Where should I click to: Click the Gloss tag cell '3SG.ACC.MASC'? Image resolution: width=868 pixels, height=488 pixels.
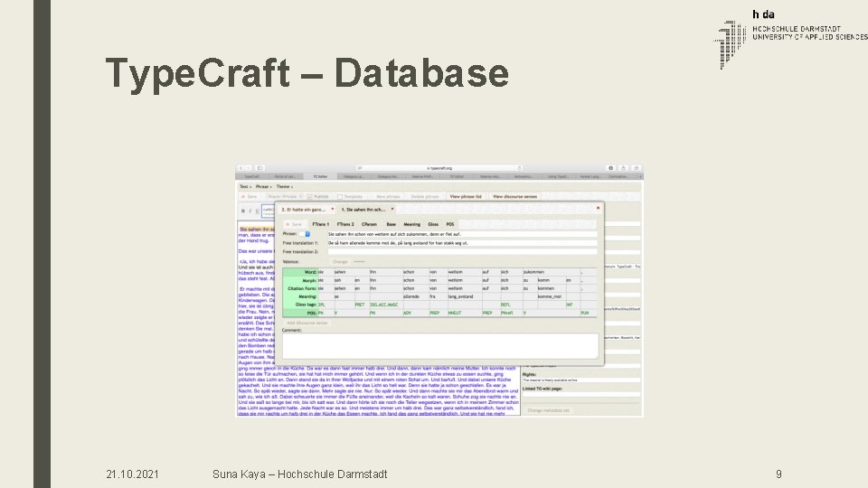click(x=385, y=305)
